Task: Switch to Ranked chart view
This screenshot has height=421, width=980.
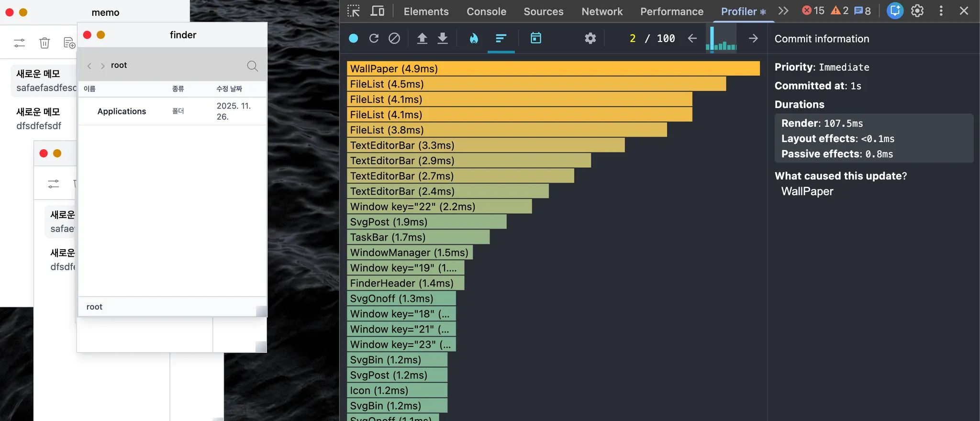Action: (x=501, y=38)
